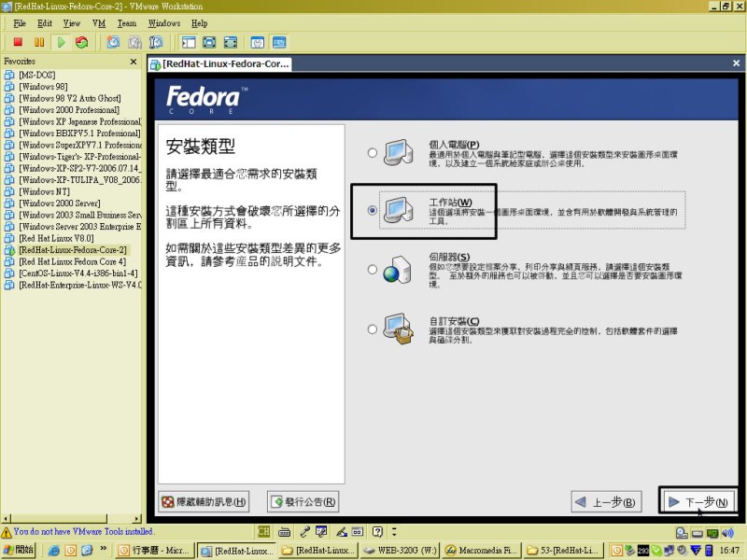Click the yellow Suspend toolbar icon
747x560 pixels.
coord(39,42)
